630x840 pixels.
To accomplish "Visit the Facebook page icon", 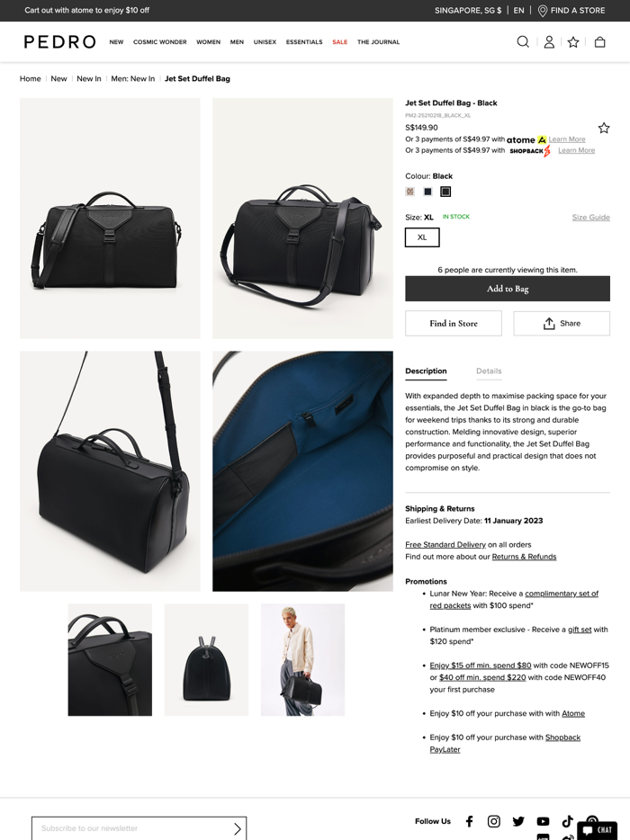I will (469, 821).
